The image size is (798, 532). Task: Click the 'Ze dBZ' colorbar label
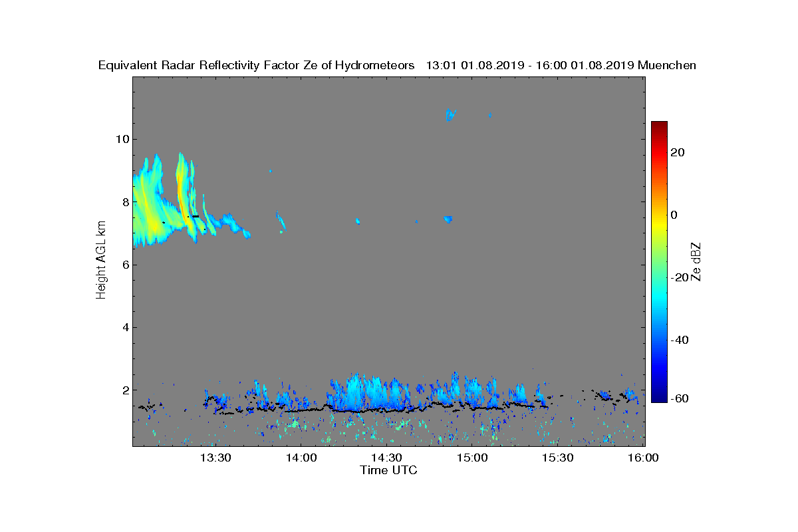point(696,262)
